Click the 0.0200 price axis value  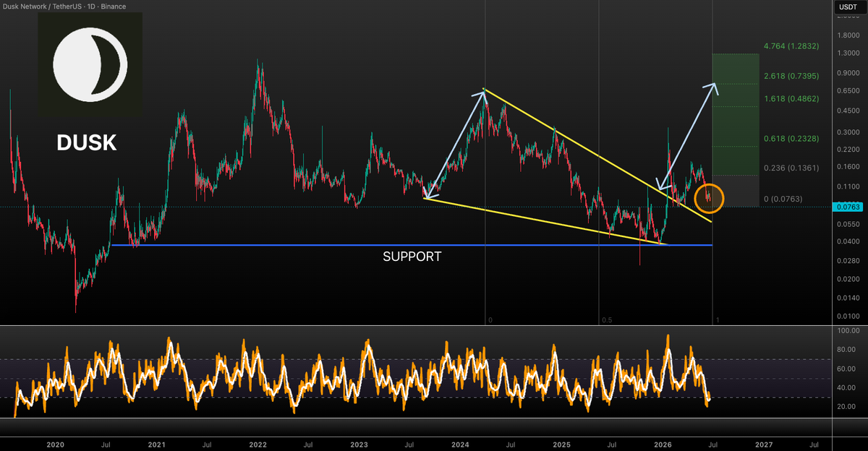848,279
